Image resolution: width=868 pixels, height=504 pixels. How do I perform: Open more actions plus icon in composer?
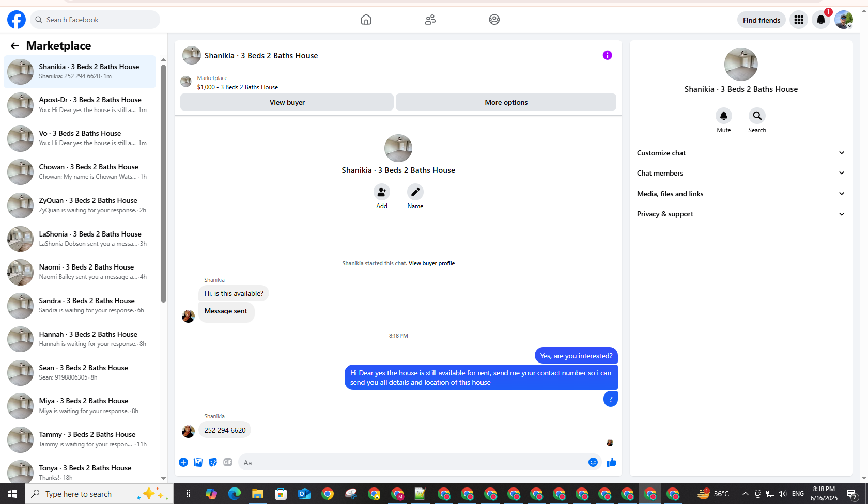pyautogui.click(x=183, y=462)
